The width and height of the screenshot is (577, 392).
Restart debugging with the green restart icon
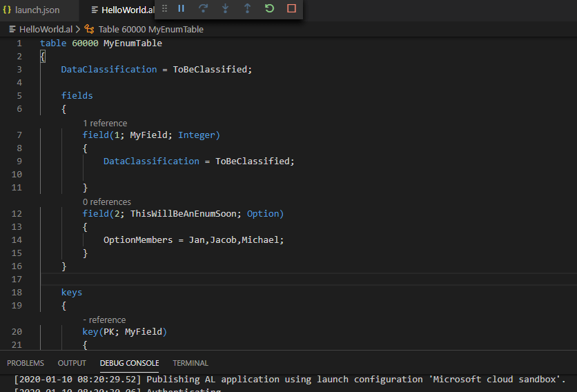pyautogui.click(x=269, y=8)
